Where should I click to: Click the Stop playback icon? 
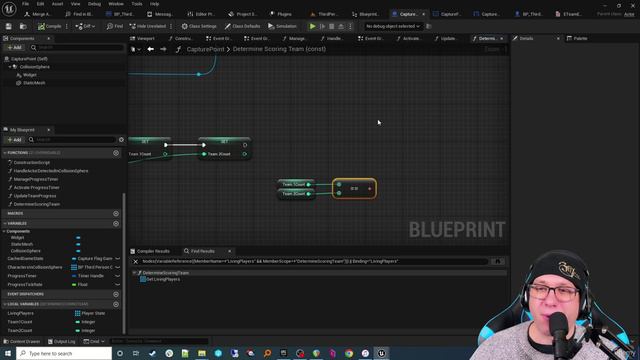click(x=332, y=26)
